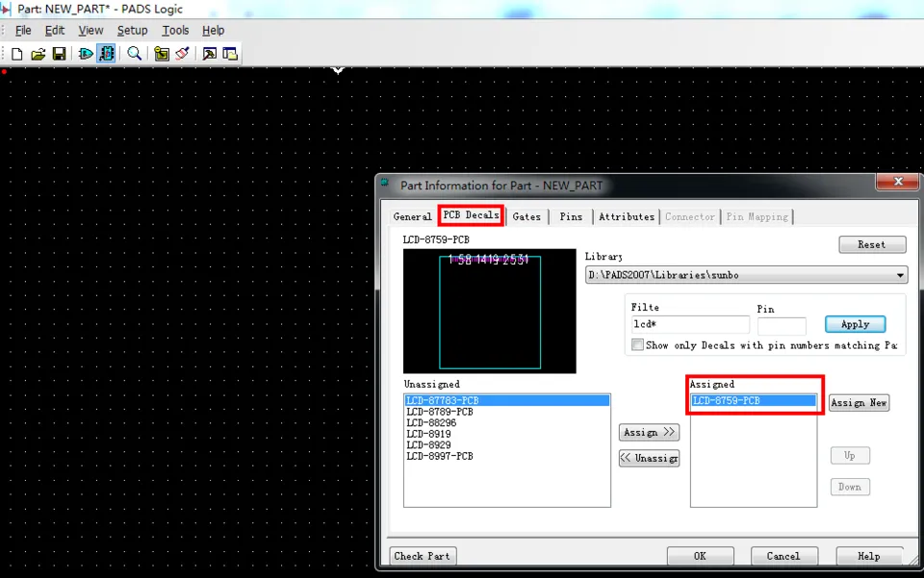Switch to the Attributes tab
Image resolution: width=924 pixels, height=578 pixels.
click(627, 216)
